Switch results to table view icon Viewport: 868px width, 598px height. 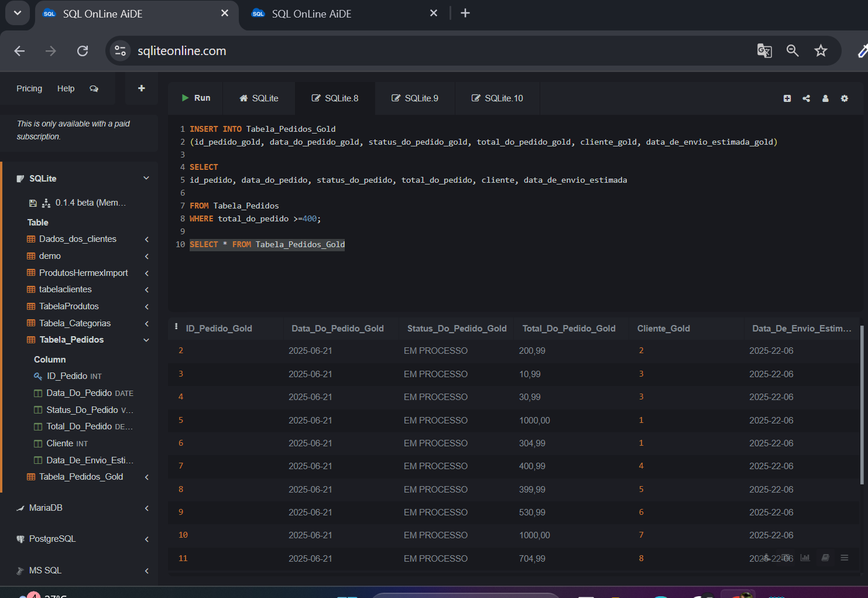(786, 558)
